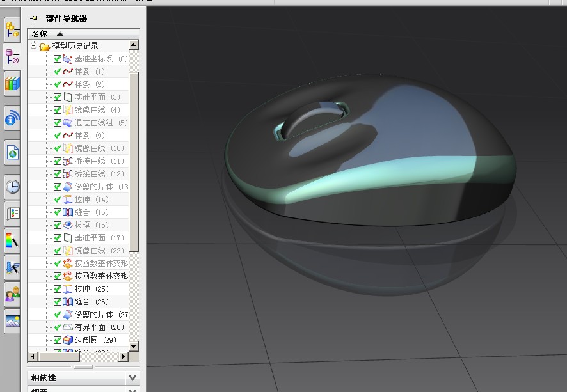Click the 边倒圆 (29) edge blend icon
The width and height of the screenshot is (567, 392).
tap(68, 340)
